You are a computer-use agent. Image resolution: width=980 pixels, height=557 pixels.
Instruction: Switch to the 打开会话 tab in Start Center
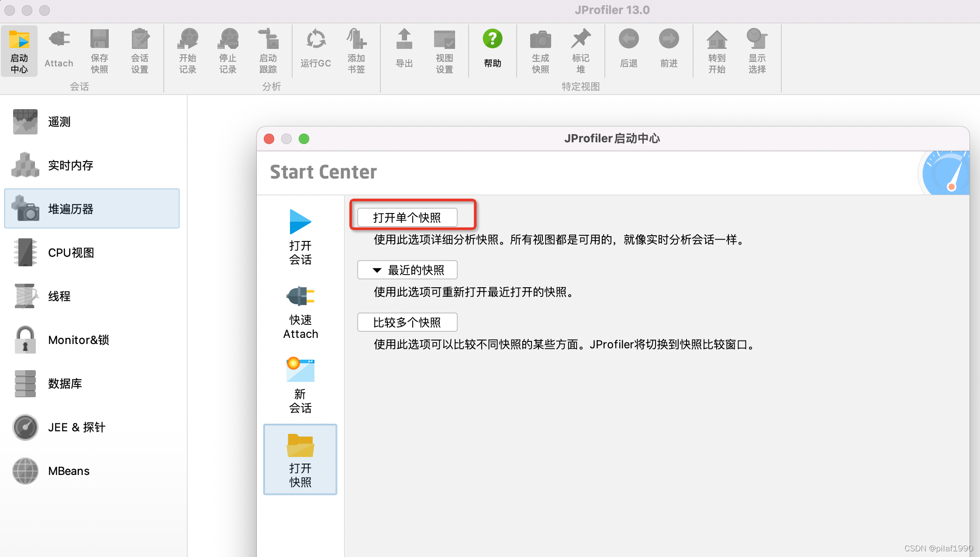point(300,237)
